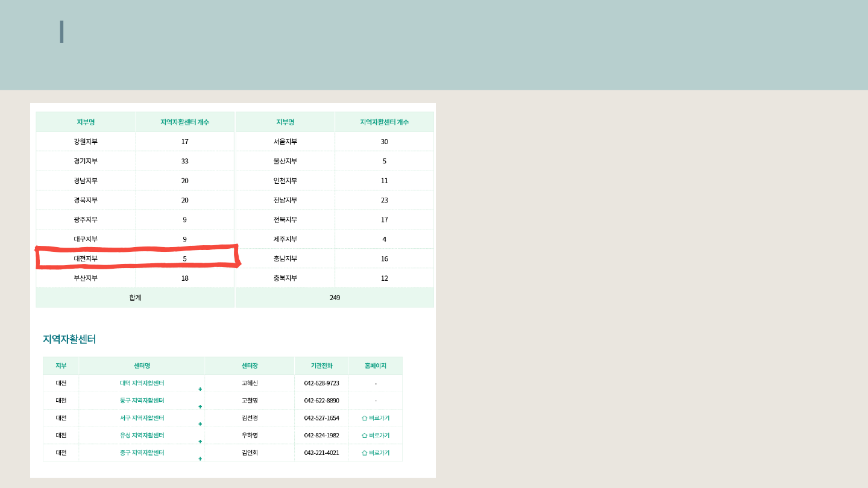The width and height of the screenshot is (868, 488).
Task: Select the total count 249 cell
Action: point(335,298)
